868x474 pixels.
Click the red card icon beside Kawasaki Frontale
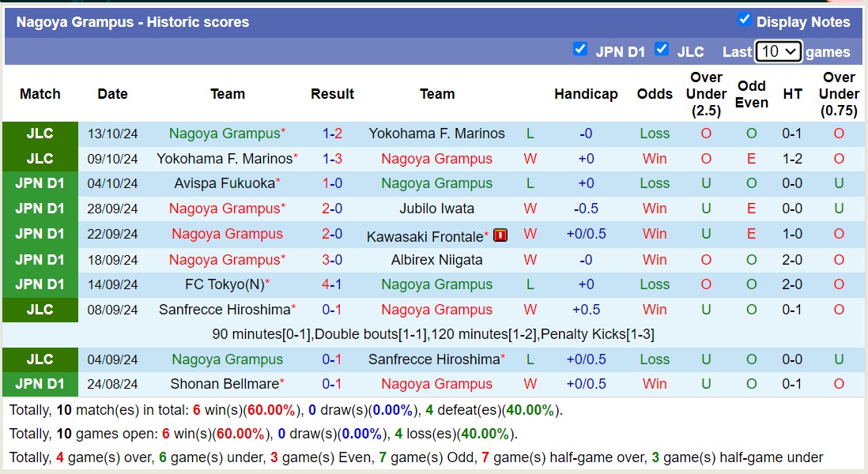click(x=500, y=234)
